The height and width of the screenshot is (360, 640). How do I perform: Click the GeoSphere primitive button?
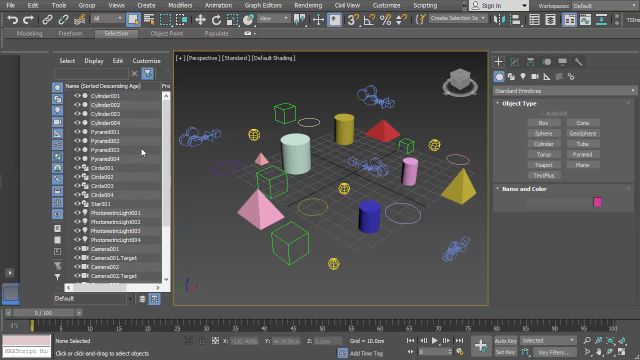(x=583, y=133)
